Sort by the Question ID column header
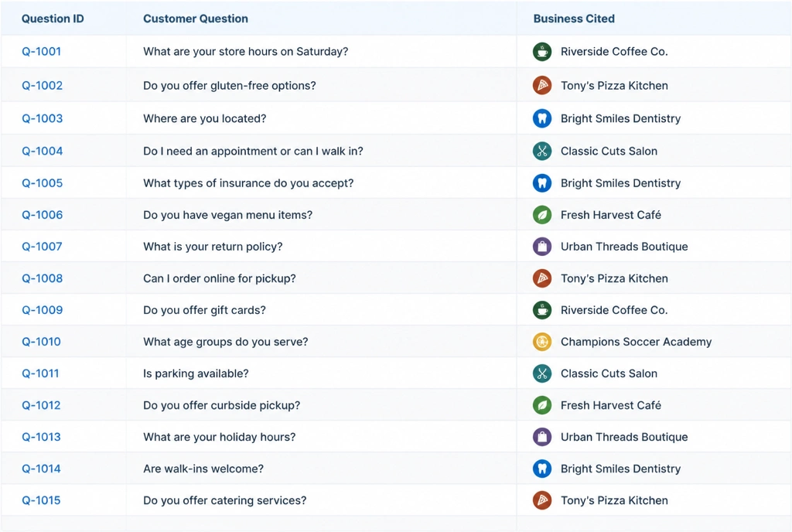 53,19
